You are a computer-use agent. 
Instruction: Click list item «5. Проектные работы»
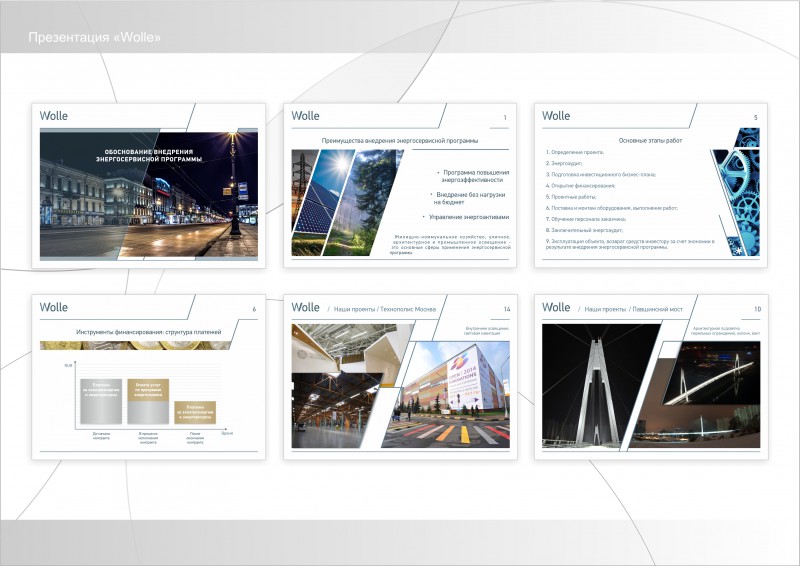[x=571, y=197]
